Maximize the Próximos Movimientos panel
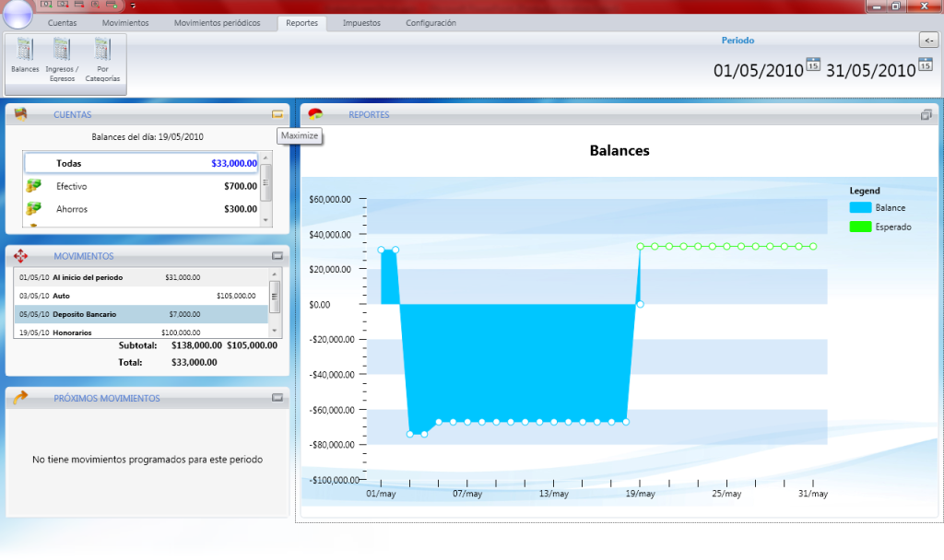Viewport: 944px width, 560px height. point(277,398)
